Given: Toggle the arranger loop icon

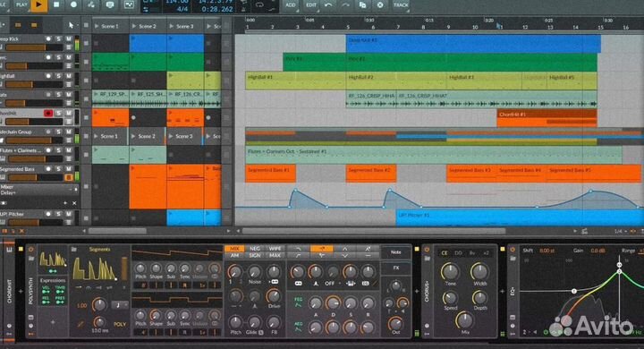Looking at the screenshot, I should tap(259, 5).
